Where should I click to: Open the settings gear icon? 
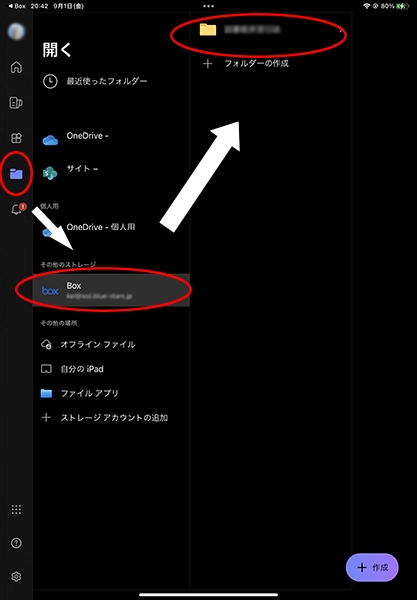16,576
